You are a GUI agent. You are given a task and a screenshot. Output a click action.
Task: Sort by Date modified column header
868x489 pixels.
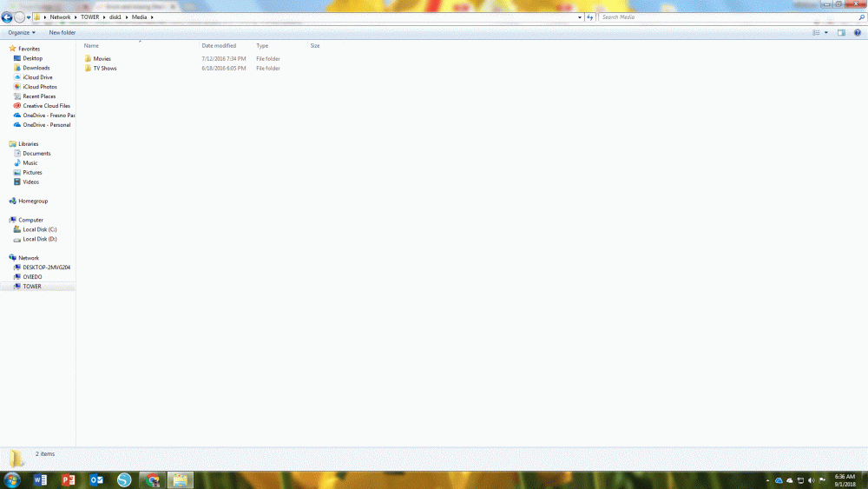(x=219, y=46)
